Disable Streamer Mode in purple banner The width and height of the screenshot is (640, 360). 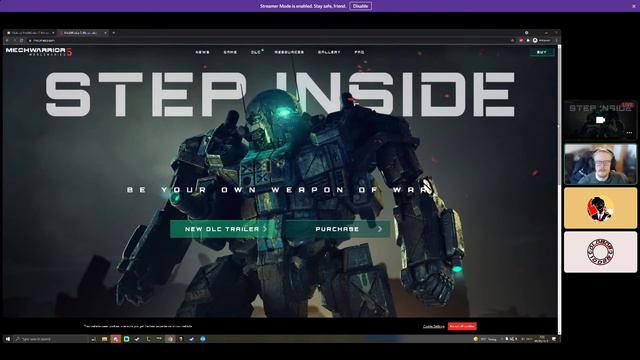(360, 6)
